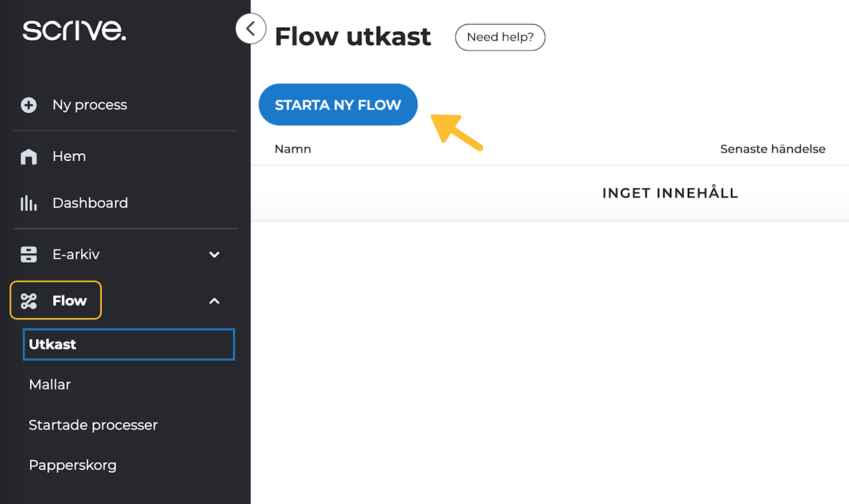This screenshot has width=849, height=504.
Task: Go to Hem page label
Action: (69, 157)
